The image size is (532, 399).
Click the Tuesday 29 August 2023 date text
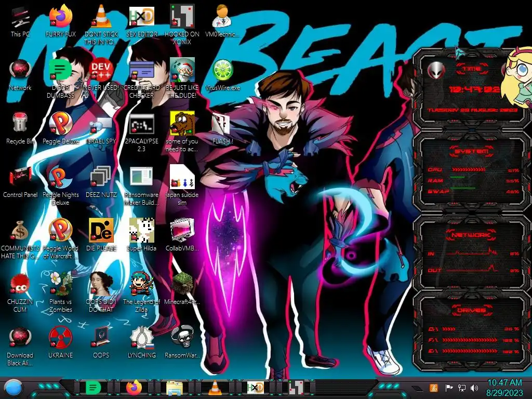(x=472, y=110)
